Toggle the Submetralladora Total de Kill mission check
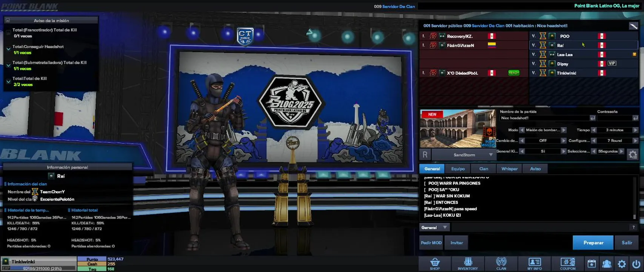 click(x=8, y=65)
